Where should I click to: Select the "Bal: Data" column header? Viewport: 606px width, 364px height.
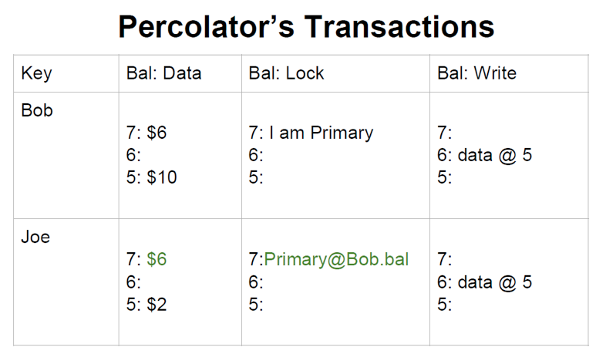pos(163,74)
